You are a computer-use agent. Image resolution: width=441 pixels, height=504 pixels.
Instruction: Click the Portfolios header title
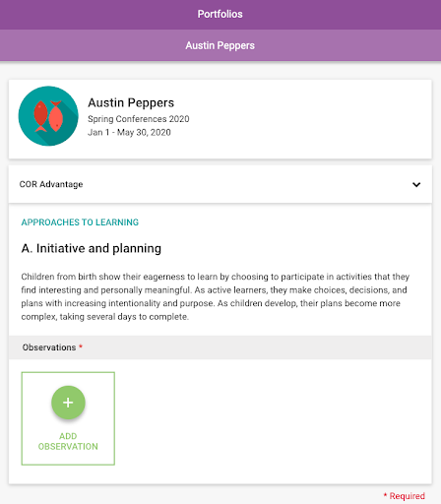click(220, 14)
